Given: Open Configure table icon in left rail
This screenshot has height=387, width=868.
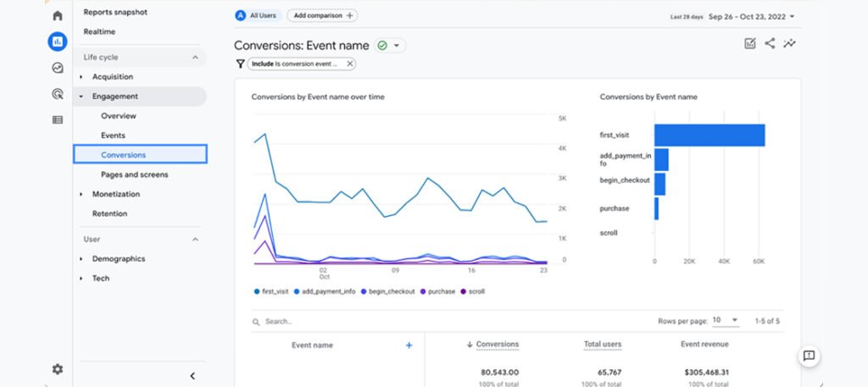Looking at the screenshot, I should tap(57, 120).
